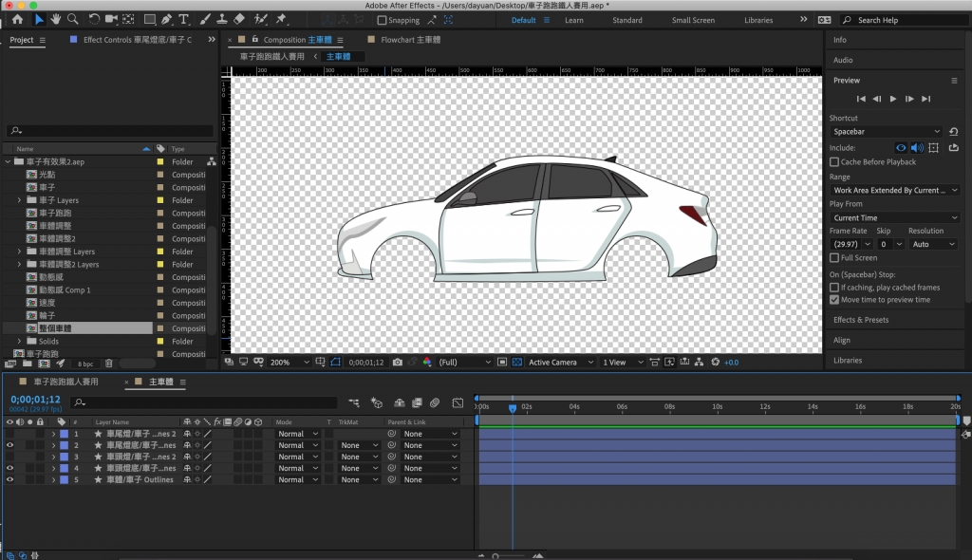Click the label color swatch of layer 5
Screen dimensions: 972x560
(x=64, y=480)
